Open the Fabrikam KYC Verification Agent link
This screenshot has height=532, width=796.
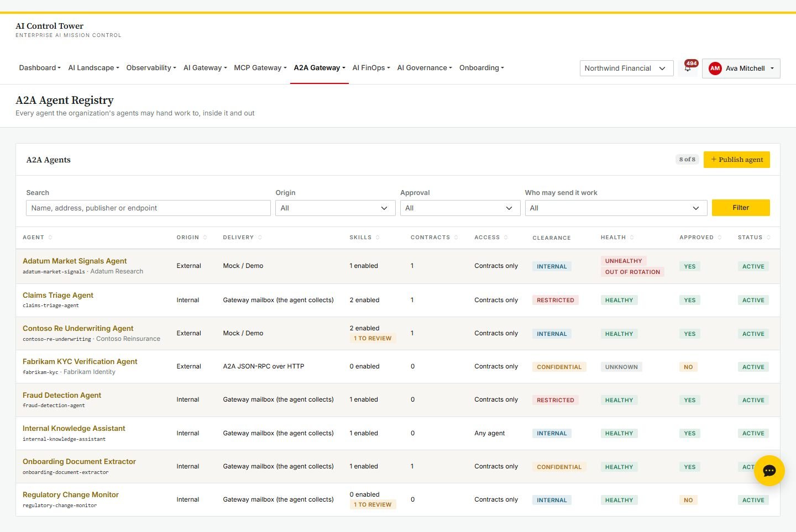80,361
